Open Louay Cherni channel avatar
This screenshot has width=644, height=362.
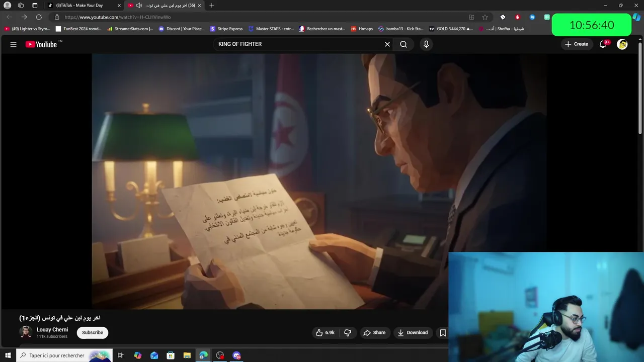coord(26,332)
